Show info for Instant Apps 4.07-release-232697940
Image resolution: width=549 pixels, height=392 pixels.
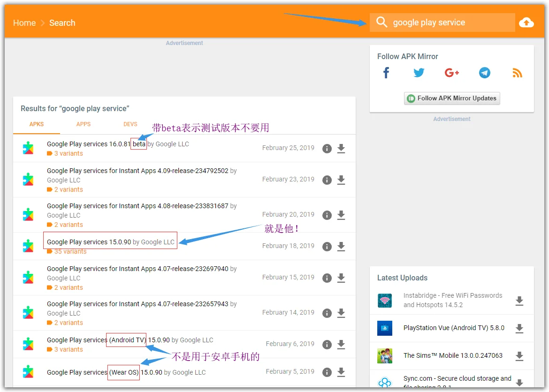[x=327, y=278]
